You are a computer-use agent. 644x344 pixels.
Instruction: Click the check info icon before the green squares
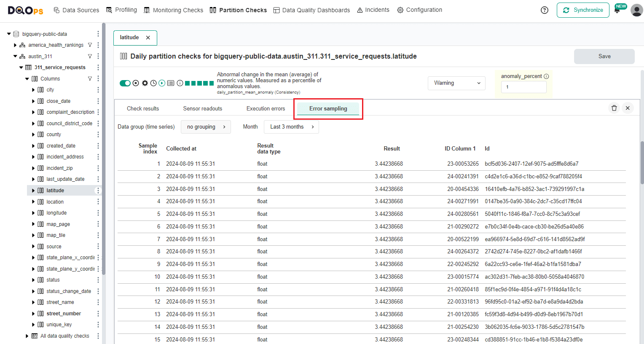[x=180, y=83]
